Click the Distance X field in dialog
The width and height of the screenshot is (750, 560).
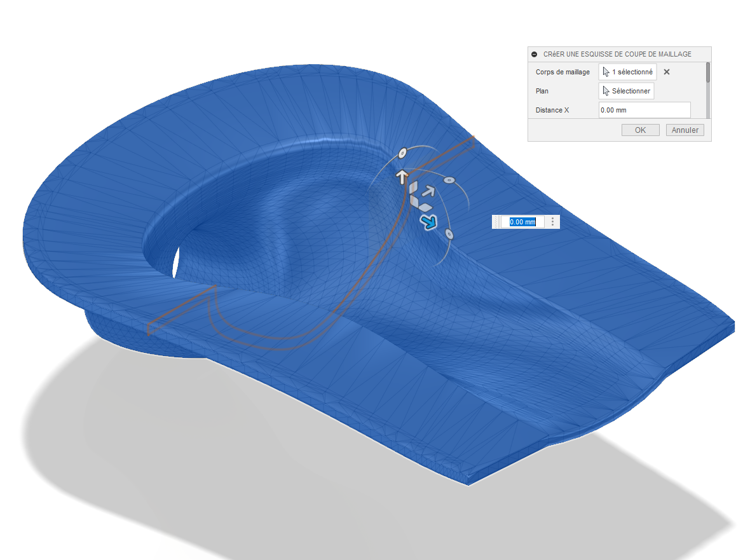click(x=644, y=110)
